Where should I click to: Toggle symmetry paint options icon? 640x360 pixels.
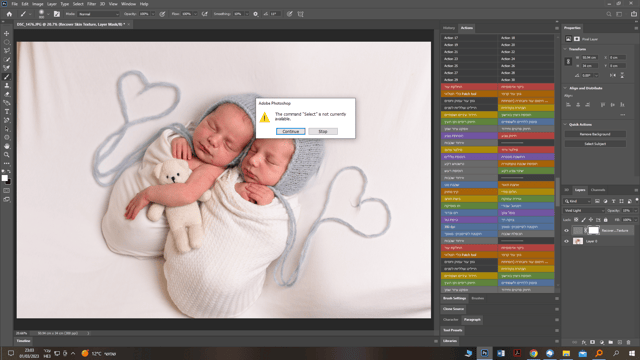coord(300,14)
